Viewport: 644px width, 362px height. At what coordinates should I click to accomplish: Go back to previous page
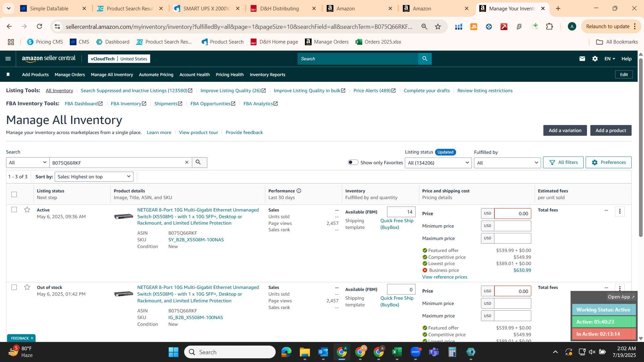click(9, 26)
